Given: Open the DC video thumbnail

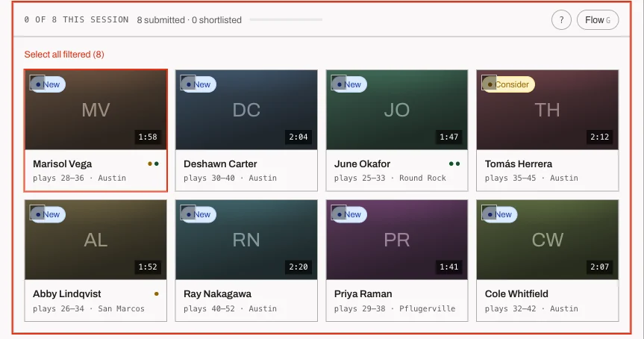Looking at the screenshot, I should [246, 110].
